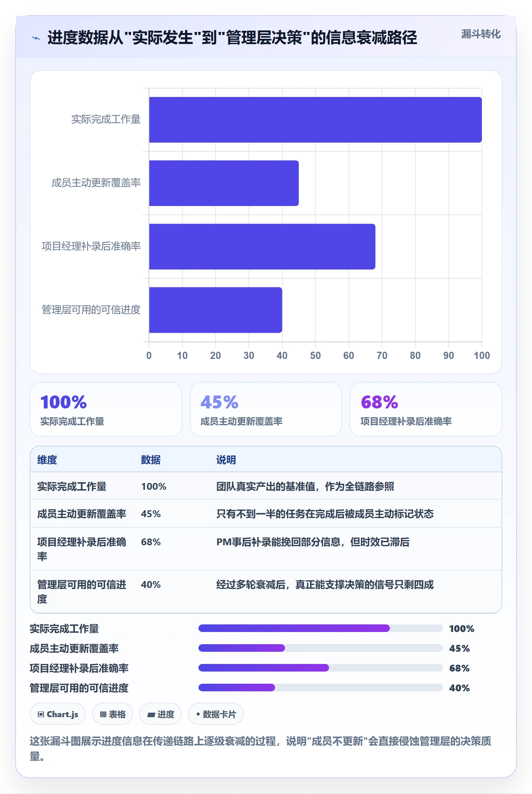Click 只有不到一半的任务 description cell
Image resolution: width=532 pixels, height=794 pixels.
coord(325,514)
